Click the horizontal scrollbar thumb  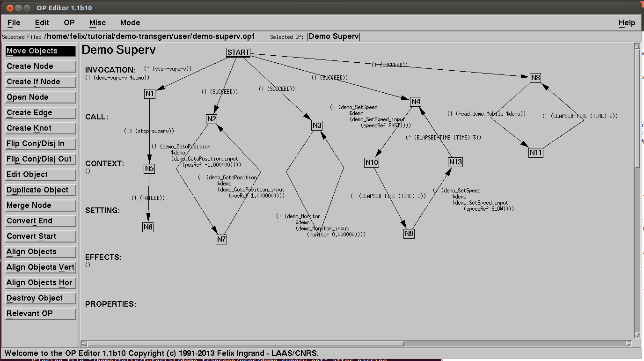[246, 344]
